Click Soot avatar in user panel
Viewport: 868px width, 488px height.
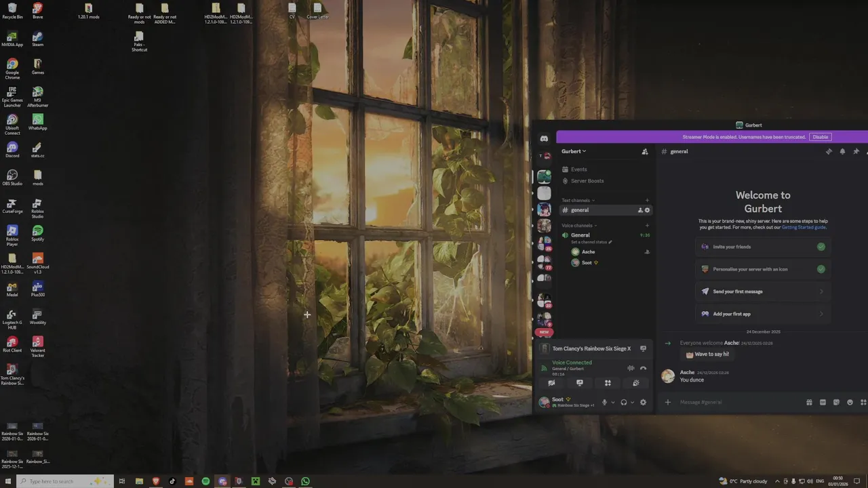(544, 402)
